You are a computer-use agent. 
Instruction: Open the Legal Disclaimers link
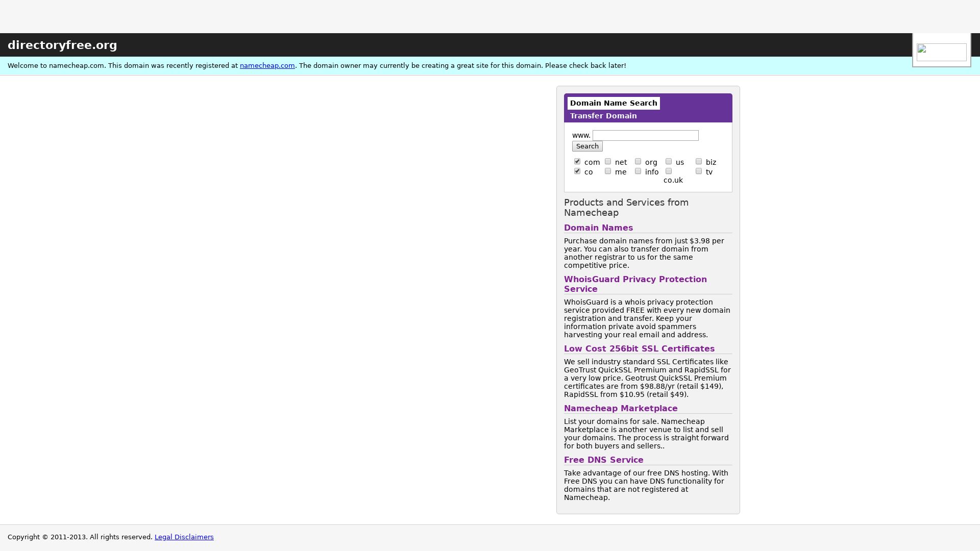pos(184,537)
